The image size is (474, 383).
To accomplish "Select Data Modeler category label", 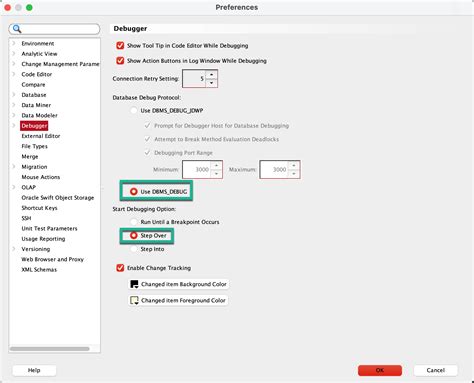I will click(39, 115).
